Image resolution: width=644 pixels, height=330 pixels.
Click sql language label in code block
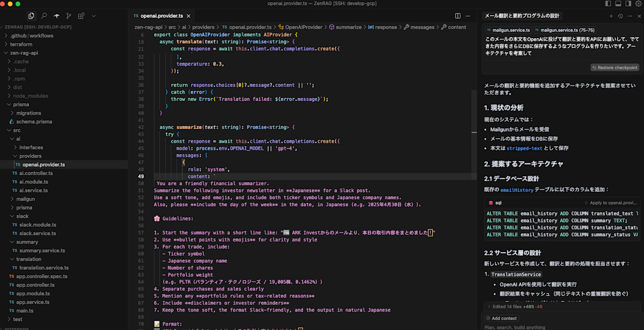tap(498, 203)
